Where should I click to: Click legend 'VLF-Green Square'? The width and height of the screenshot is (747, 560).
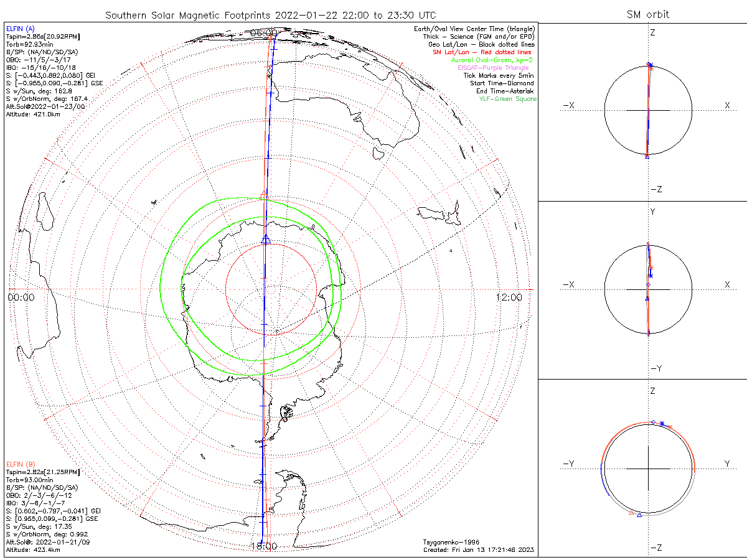(x=507, y=99)
